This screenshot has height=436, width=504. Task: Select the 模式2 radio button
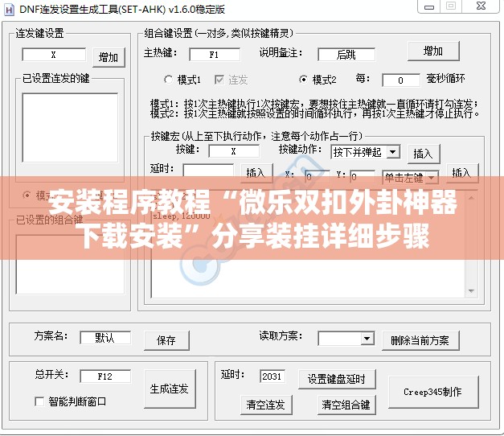click(303, 80)
